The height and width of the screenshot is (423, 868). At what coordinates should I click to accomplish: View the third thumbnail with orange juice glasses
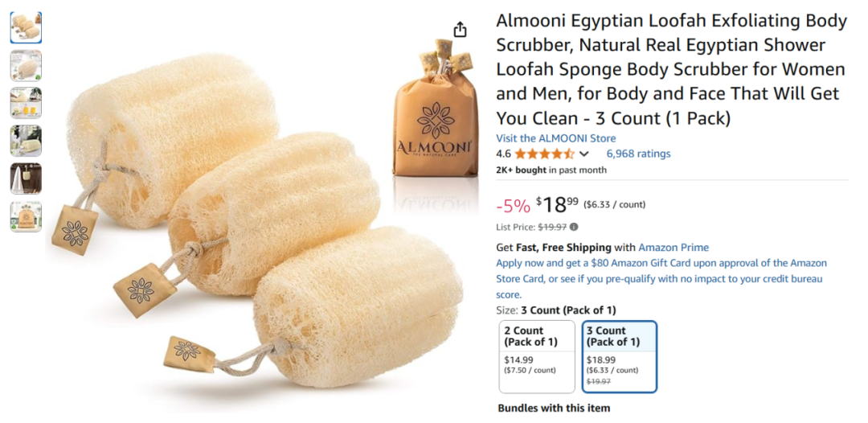26,103
